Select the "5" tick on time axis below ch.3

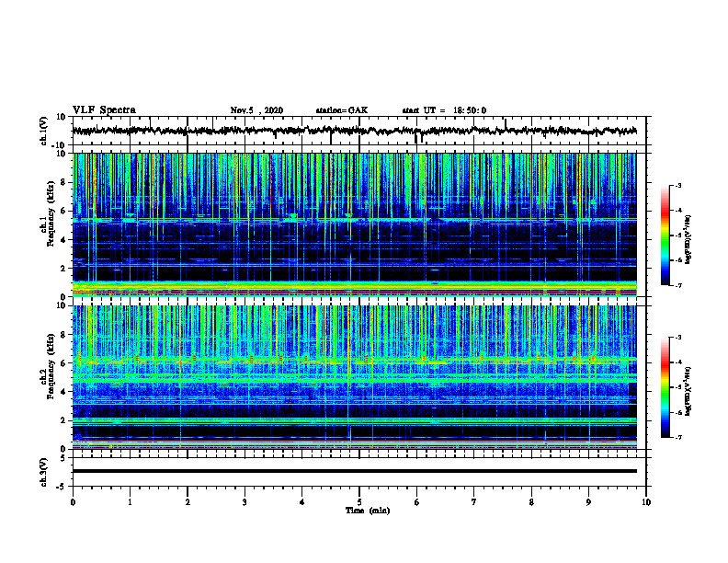point(359,502)
